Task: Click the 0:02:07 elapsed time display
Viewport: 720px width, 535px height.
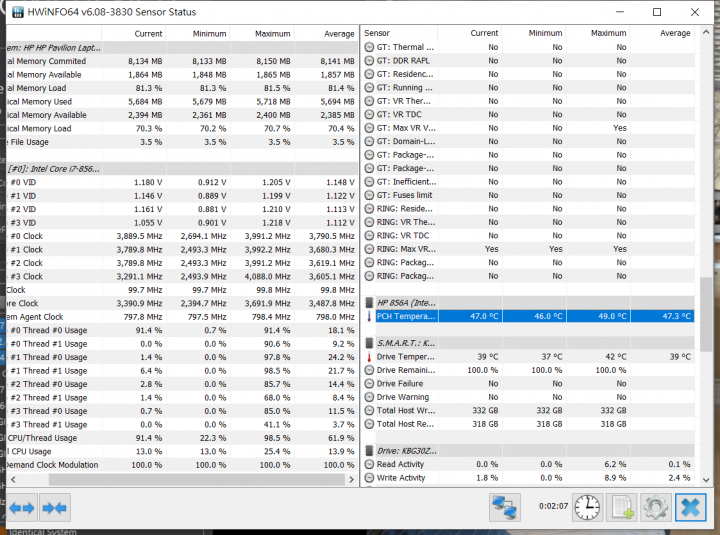Action: click(553, 506)
